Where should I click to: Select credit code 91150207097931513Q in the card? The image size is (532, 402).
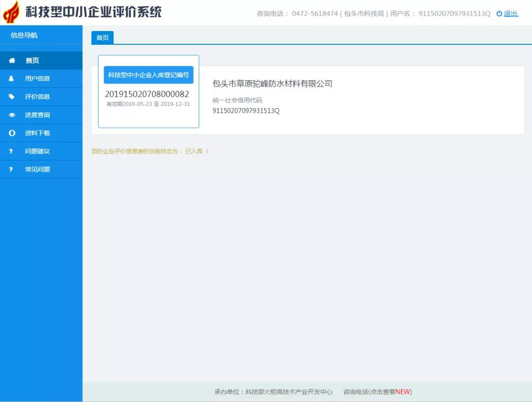click(x=246, y=111)
